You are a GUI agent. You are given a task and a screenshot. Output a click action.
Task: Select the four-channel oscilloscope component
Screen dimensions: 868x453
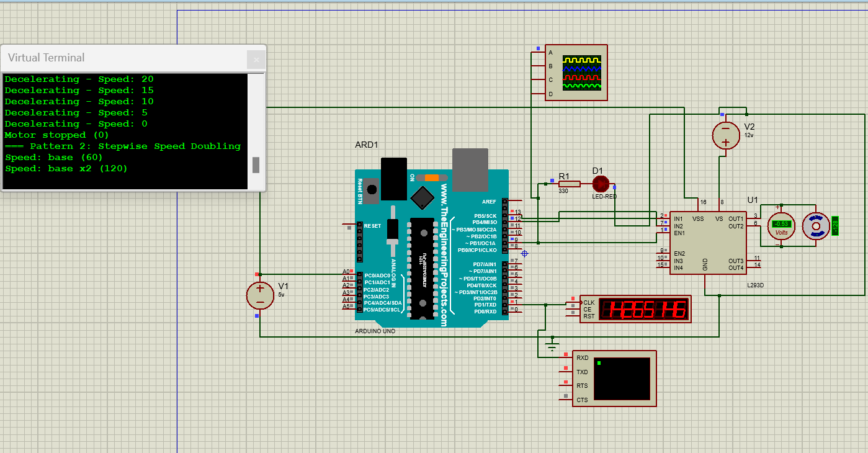coord(576,72)
